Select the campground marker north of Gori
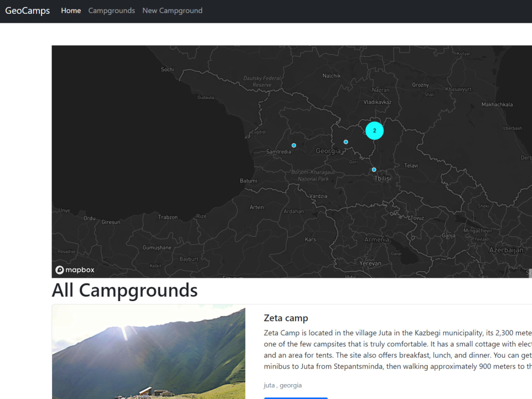Image resolution: width=532 pixels, height=399 pixels. [346, 142]
